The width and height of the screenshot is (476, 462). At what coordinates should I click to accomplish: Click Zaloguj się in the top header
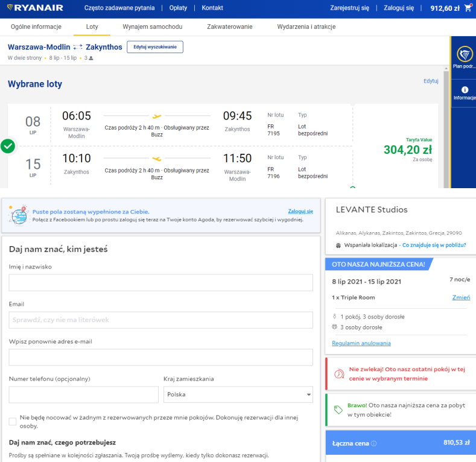(x=399, y=8)
